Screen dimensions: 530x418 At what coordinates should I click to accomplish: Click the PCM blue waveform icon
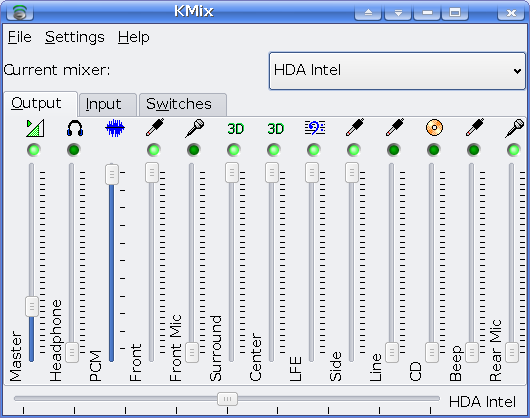(115, 128)
